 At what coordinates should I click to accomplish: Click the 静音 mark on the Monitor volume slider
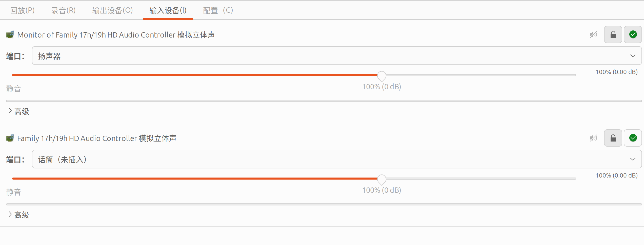pyautogui.click(x=13, y=89)
